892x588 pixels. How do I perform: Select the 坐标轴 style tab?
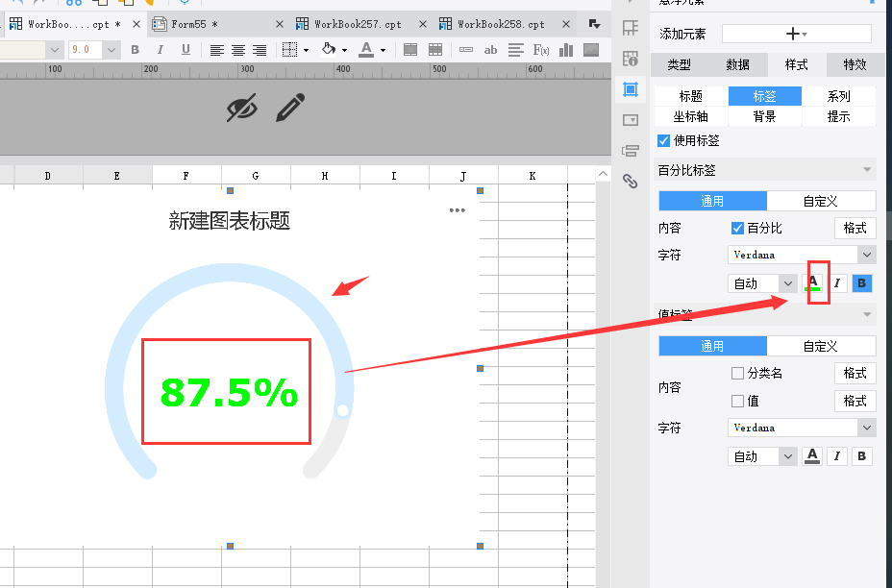(690, 116)
